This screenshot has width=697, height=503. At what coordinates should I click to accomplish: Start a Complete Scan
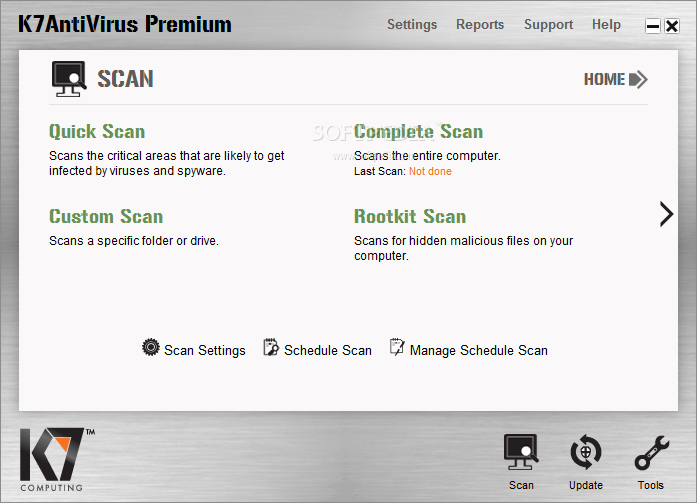tap(418, 132)
